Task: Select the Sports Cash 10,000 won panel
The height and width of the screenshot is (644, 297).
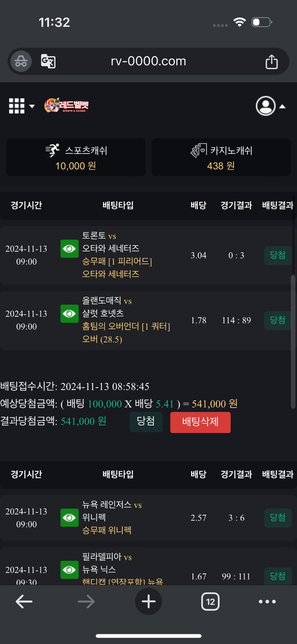Action: pyautogui.click(x=75, y=157)
